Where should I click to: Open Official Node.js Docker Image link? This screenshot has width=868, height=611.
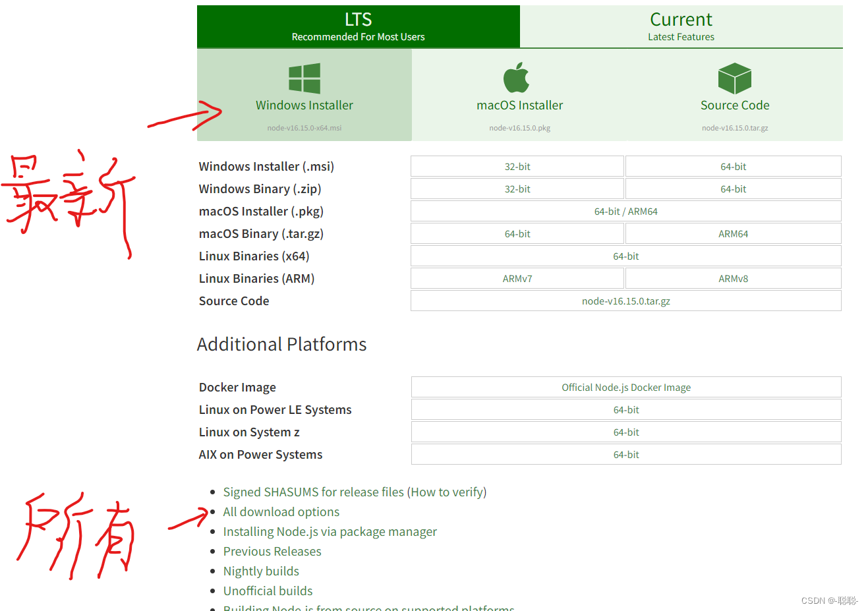[x=626, y=388]
